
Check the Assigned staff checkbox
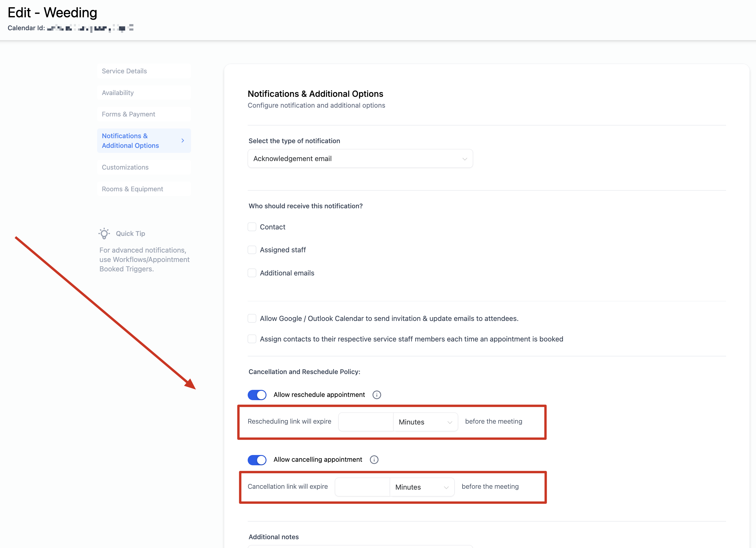[252, 250]
